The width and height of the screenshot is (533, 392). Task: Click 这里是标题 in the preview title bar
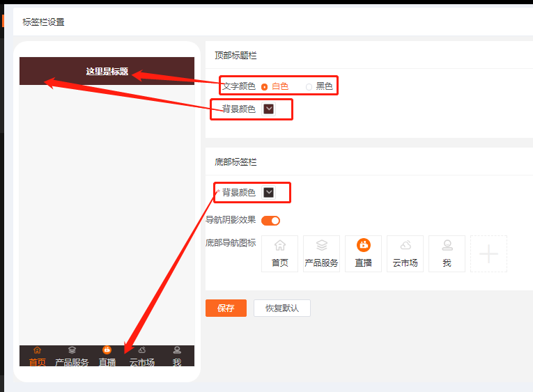pos(107,71)
